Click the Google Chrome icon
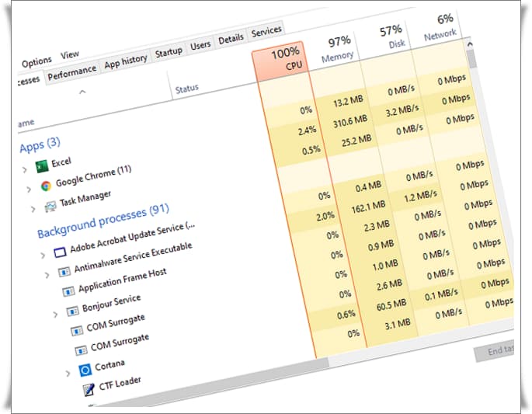532x414 pixels. click(46, 186)
